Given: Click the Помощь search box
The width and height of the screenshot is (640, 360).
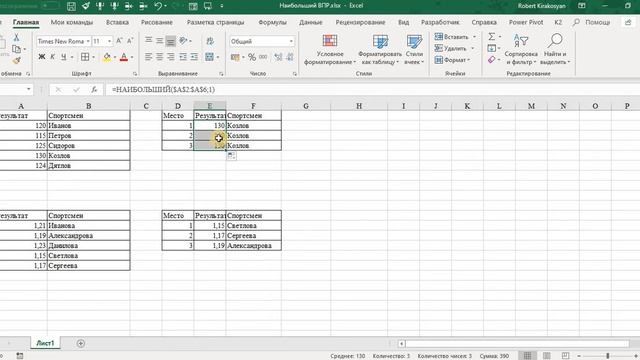Looking at the screenshot, I should [x=597, y=22].
